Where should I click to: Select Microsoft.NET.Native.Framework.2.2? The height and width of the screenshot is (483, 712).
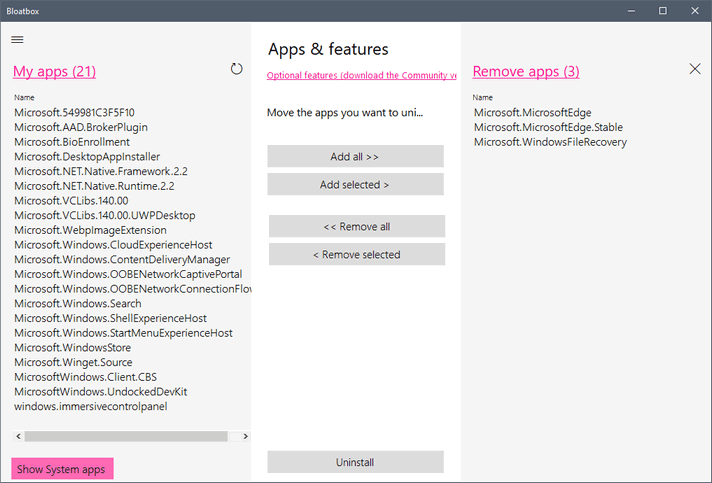click(101, 171)
